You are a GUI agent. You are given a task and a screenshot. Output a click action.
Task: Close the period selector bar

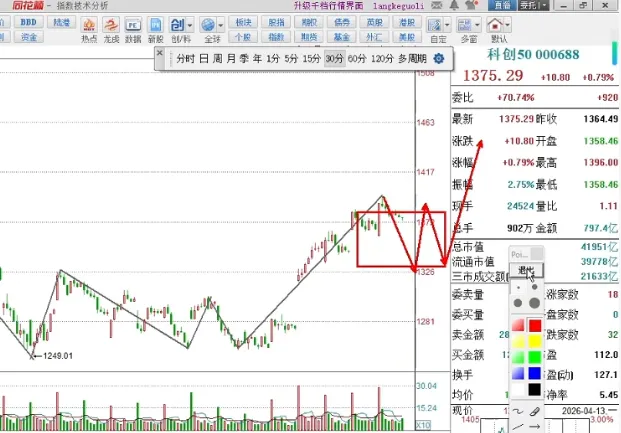160,53
